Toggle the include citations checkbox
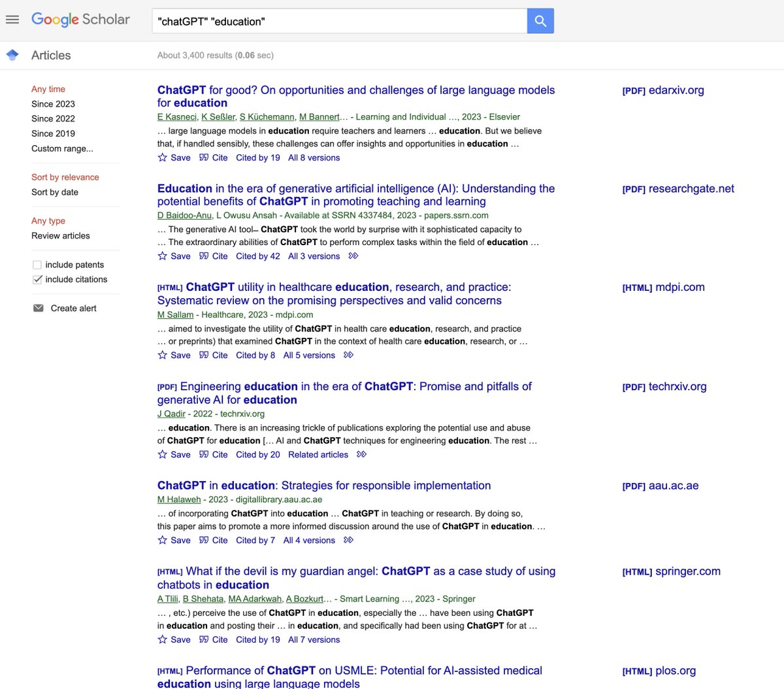This screenshot has width=784, height=689. (37, 279)
